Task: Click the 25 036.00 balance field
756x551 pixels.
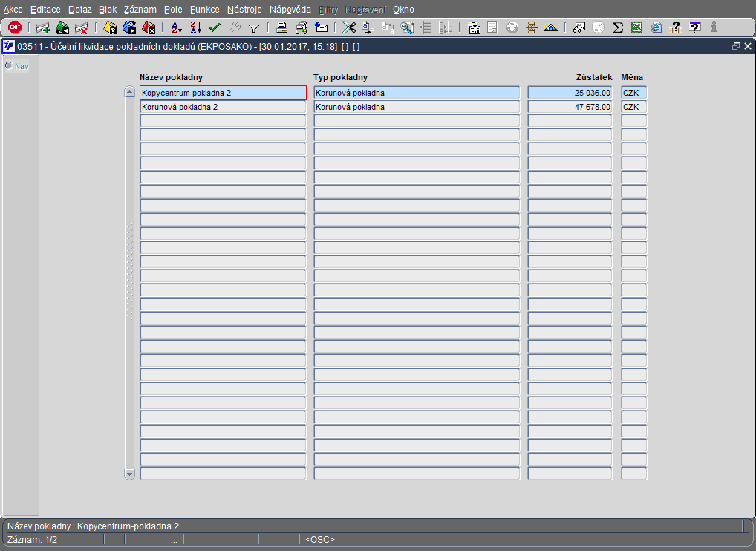Action: coord(570,93)
